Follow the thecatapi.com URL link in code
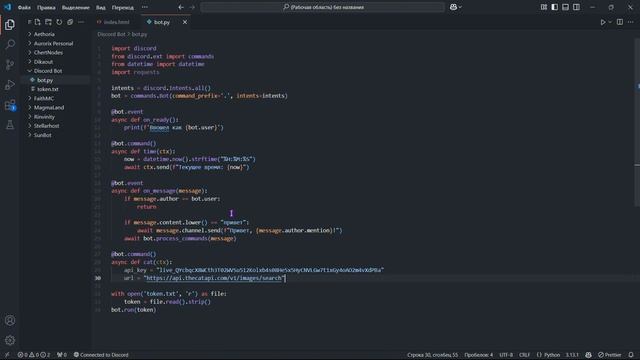Viewport: 640px width, 360px height. (x=213, y=278)
